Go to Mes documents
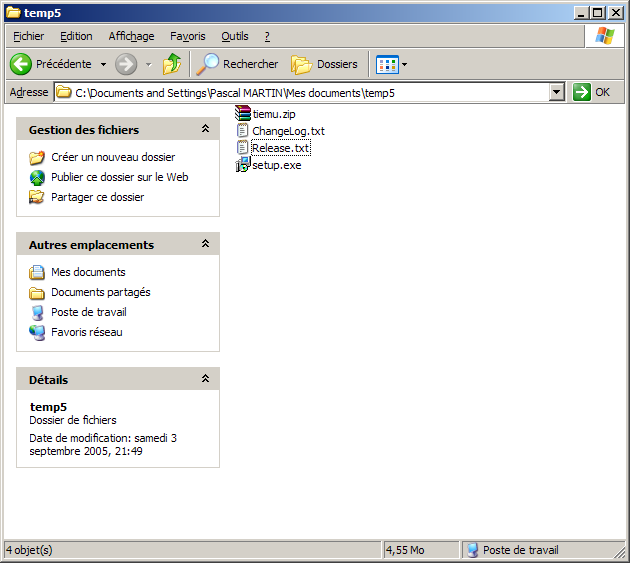The height and width of the screenshot is (563, 630). (88, 272)
